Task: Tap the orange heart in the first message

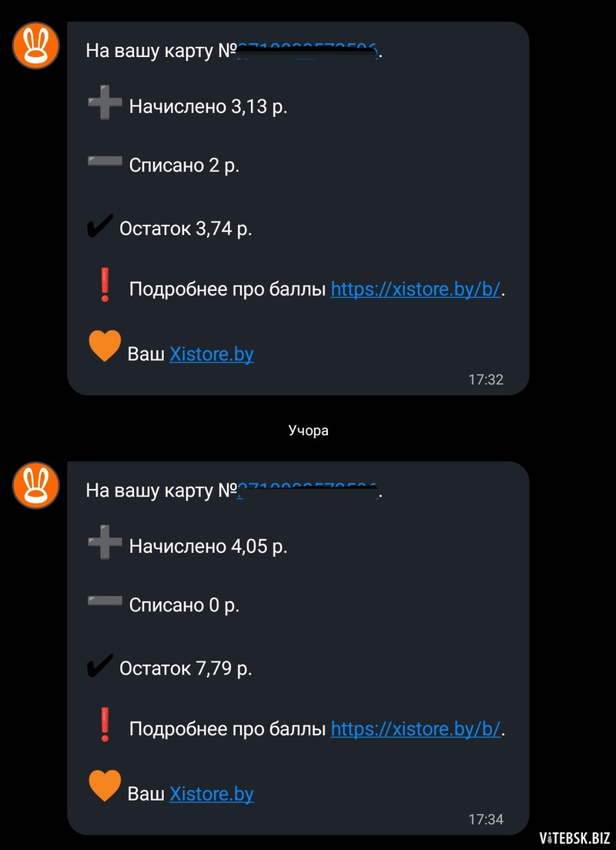Action: (105, 346)
